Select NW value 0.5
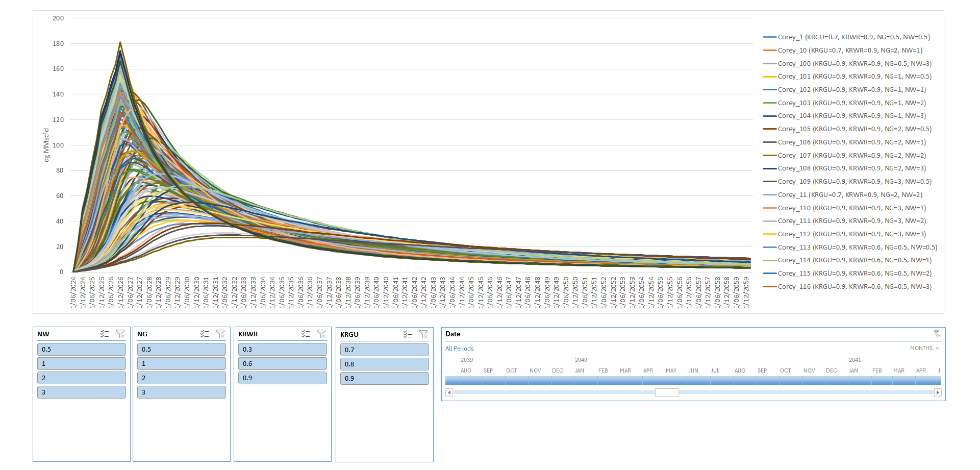This screenshot has height=470, width=980. pyautogui.click(x=82, y=349)
